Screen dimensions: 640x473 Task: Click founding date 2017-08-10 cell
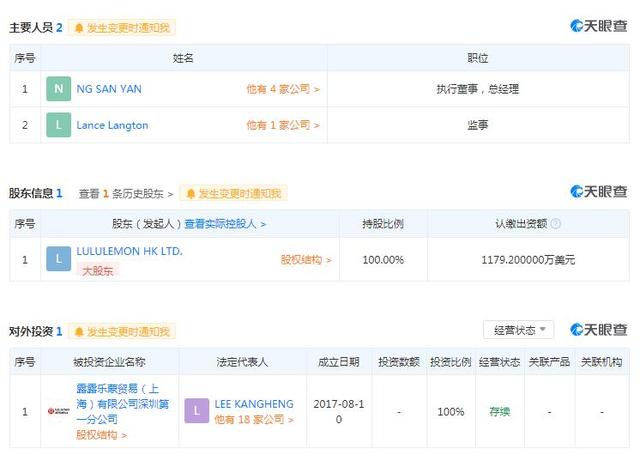tap(339, 411)
